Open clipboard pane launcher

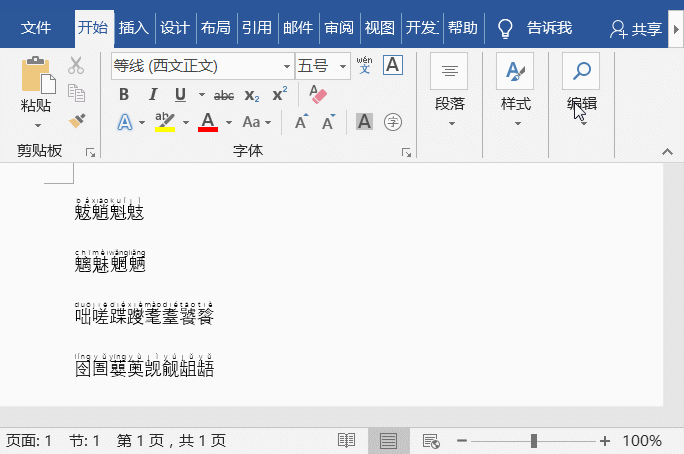point(90,152)
